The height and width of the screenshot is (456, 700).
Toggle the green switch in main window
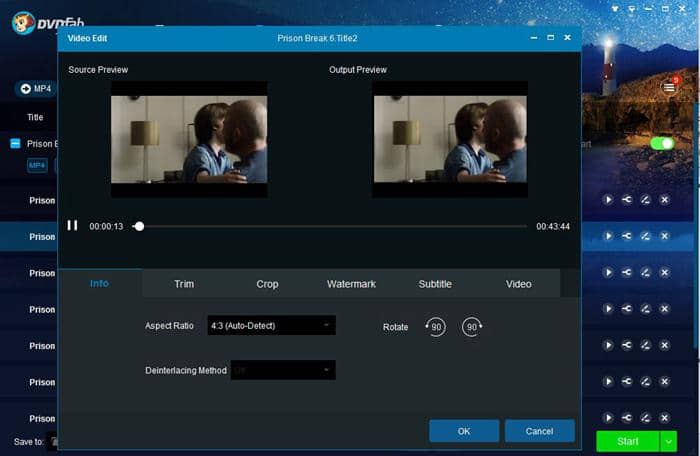[662, 143]
